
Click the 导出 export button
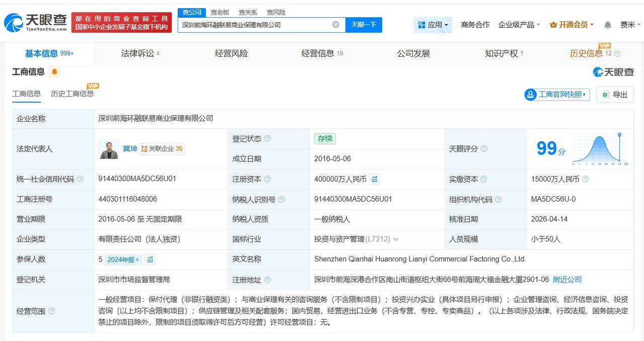point(615,95)
